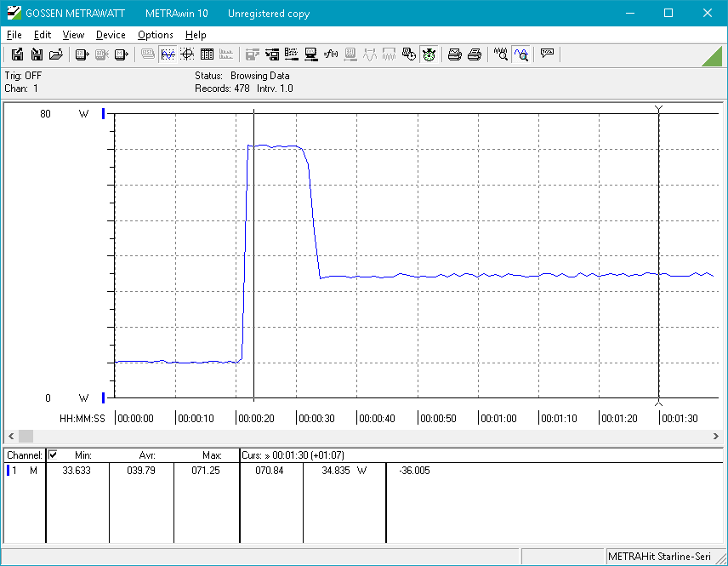Click the cursor value 34.835 W
Screen dimensions: 728x566
344,471
